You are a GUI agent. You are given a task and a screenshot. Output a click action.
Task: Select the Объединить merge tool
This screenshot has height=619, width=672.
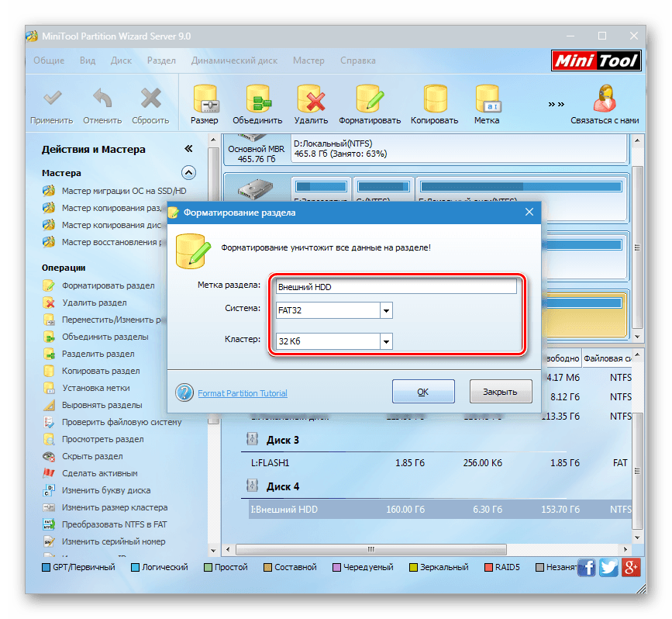pyautogui.click(x=257, y=104)
